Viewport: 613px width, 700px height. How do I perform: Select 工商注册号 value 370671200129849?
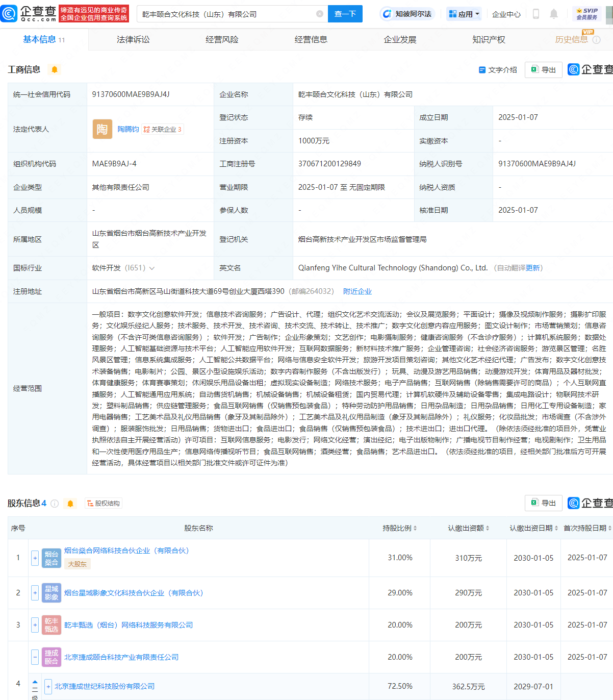coord(329,164)
